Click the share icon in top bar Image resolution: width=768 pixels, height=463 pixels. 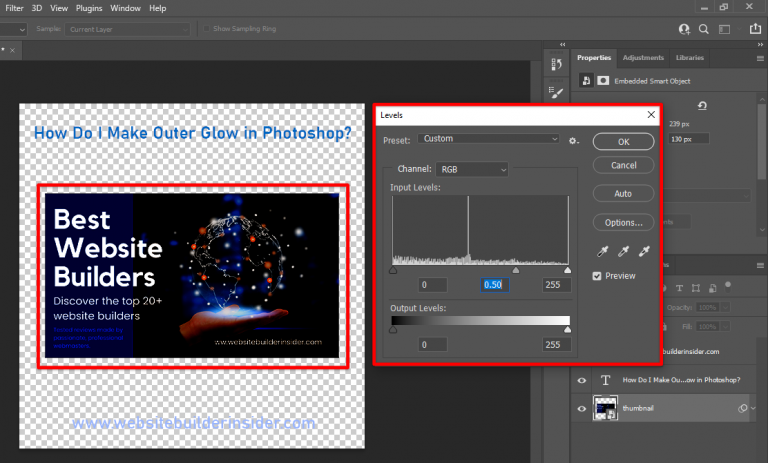(753, 30)
